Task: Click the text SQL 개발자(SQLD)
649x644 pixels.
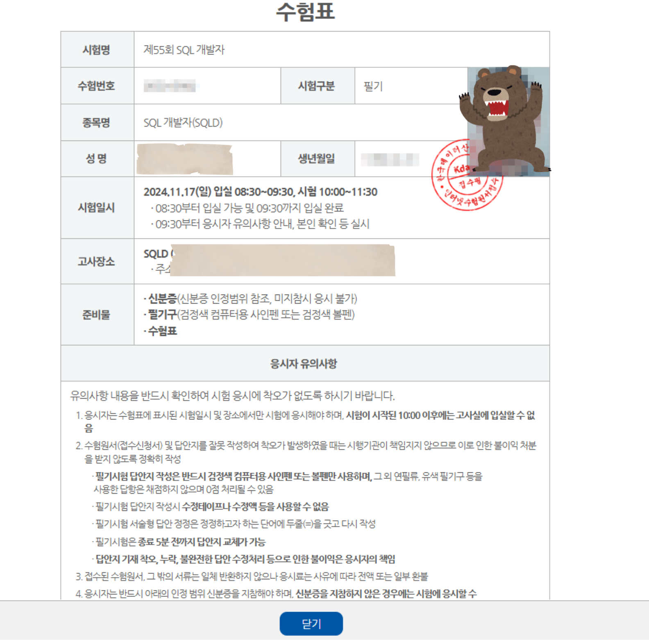Action: coord(183,123)
